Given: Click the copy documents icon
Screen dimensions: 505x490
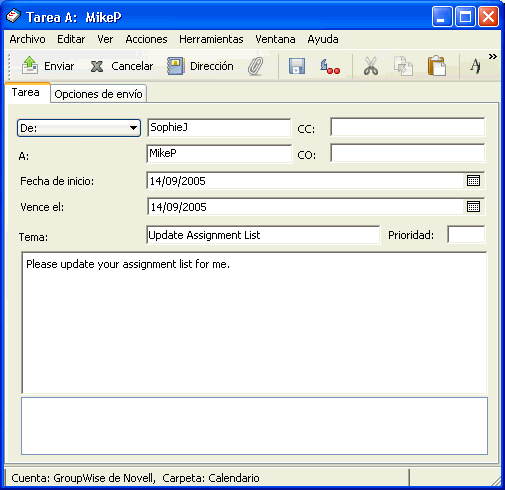Looking at the screenshot, I should (403, 66).
